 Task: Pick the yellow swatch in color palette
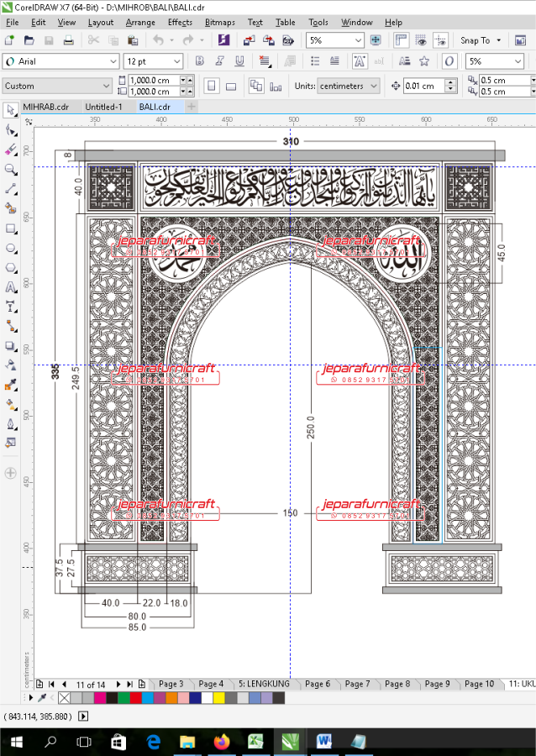coord(218,698)
